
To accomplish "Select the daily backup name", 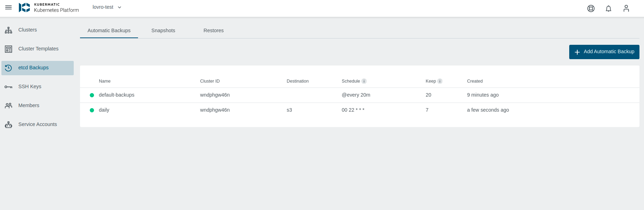I will [104, 110].
